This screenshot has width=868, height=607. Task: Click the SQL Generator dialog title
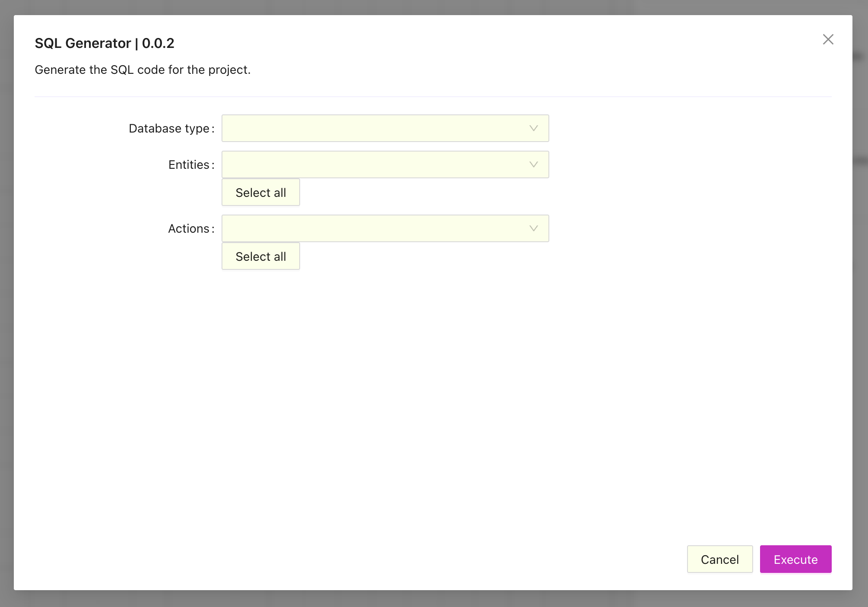[105, 43]
